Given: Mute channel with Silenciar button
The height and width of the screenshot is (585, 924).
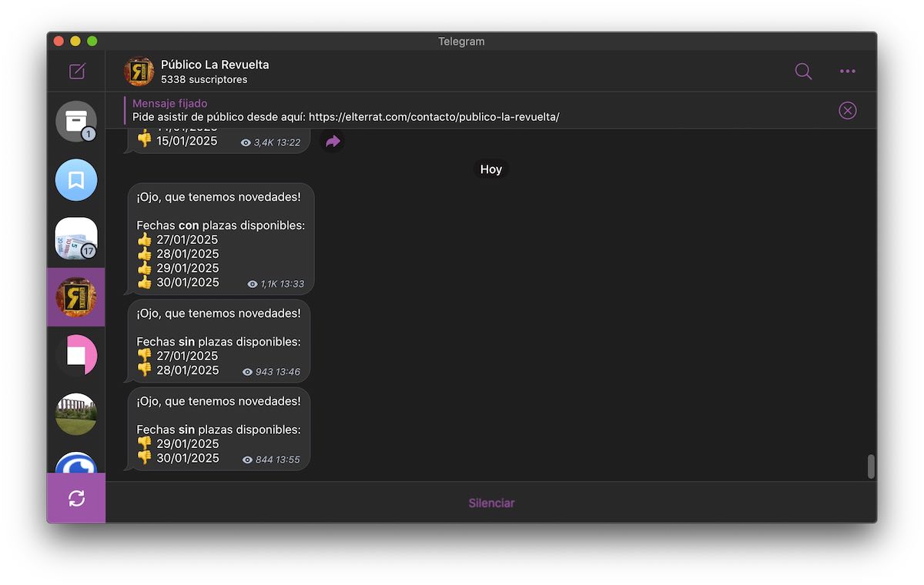Looking at the screenshot, I should point(491,503).
